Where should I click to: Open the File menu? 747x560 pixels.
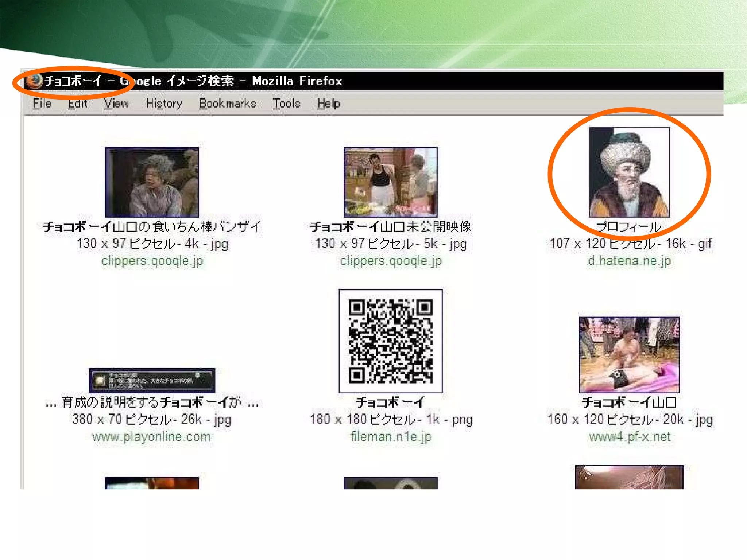tap(42, 104)
